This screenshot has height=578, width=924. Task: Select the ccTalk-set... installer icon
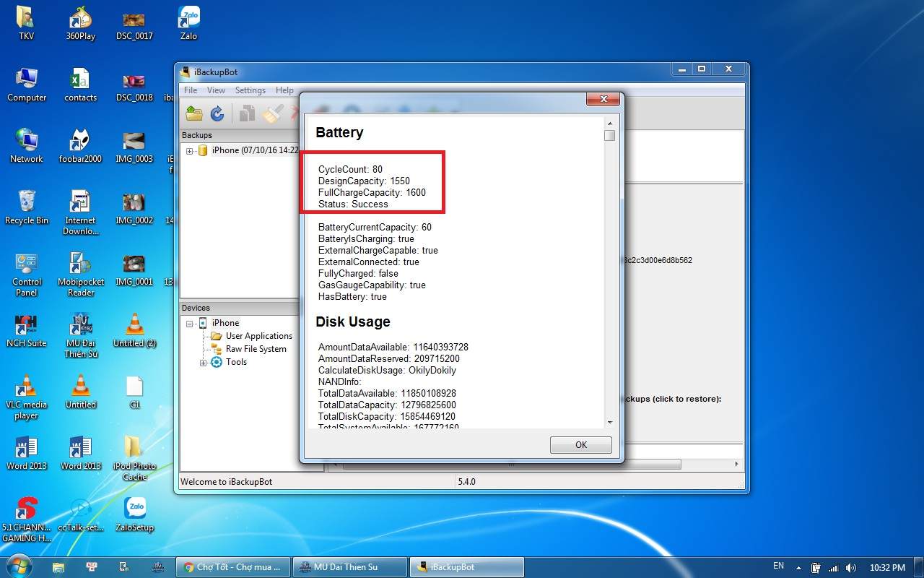coord(80,515)
